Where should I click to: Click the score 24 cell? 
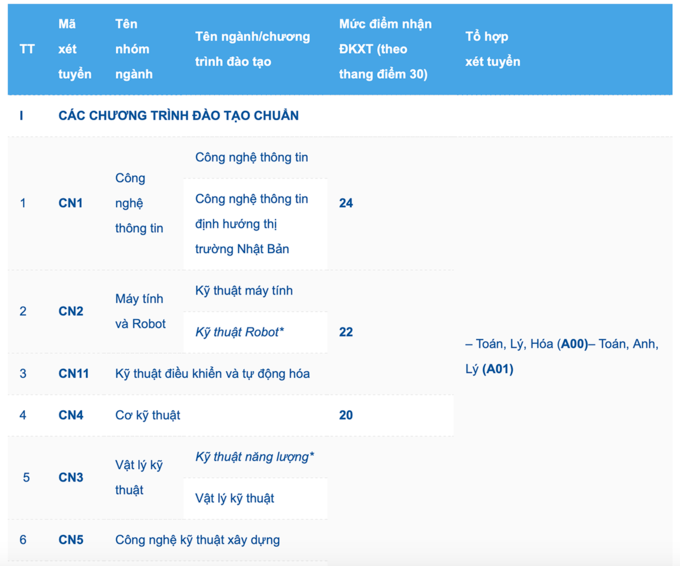(x=346, y=203)
